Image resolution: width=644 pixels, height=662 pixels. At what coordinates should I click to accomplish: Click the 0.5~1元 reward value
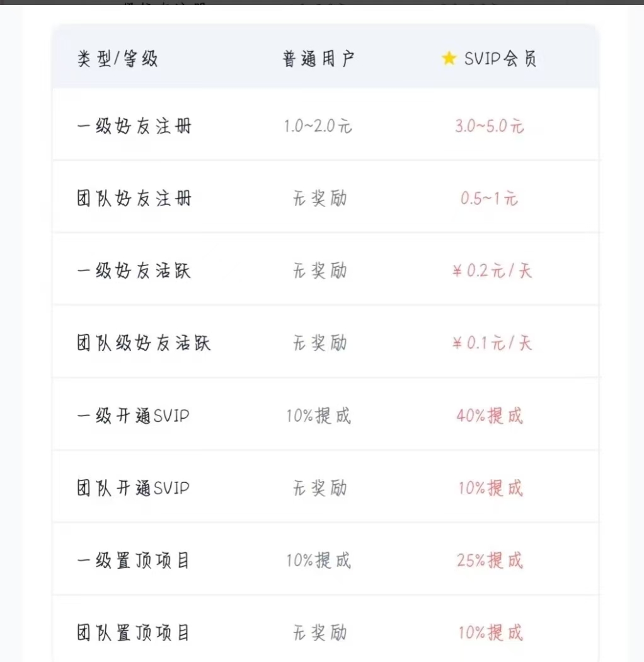[x=490, y=199]
